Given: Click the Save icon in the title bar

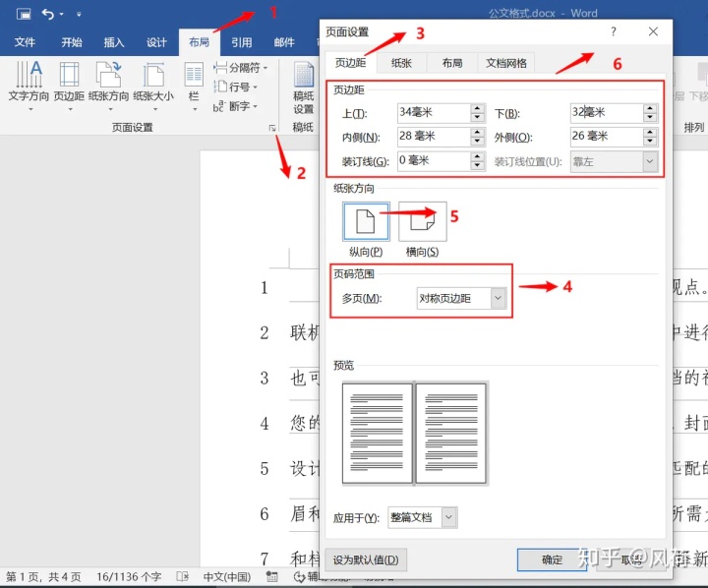Looking at the screenshot, I should 24,14.
